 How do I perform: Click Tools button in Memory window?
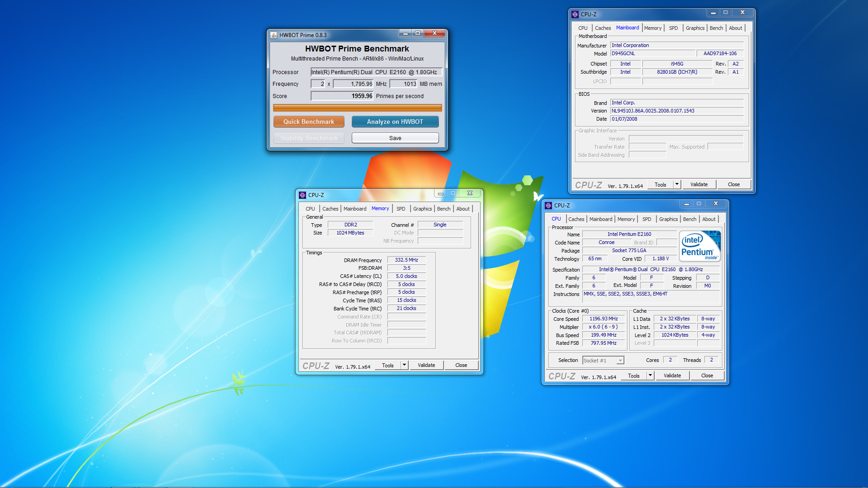pyautogui.click(x=388, y=365)
